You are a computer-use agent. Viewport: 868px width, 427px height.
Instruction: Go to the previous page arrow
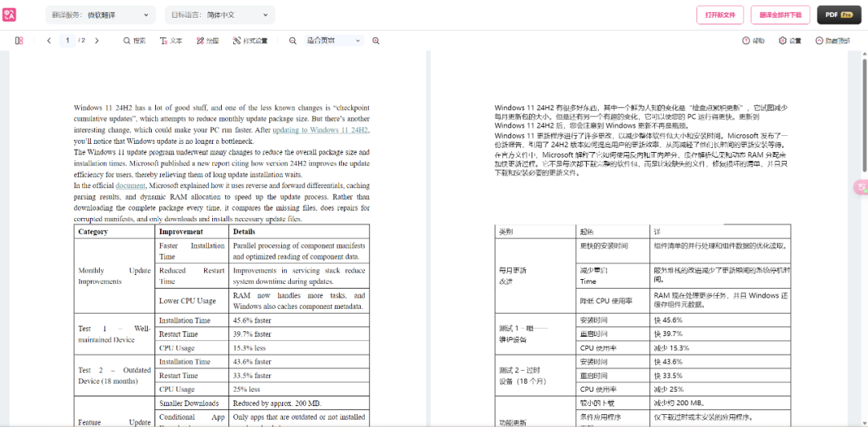coord(49,40)
